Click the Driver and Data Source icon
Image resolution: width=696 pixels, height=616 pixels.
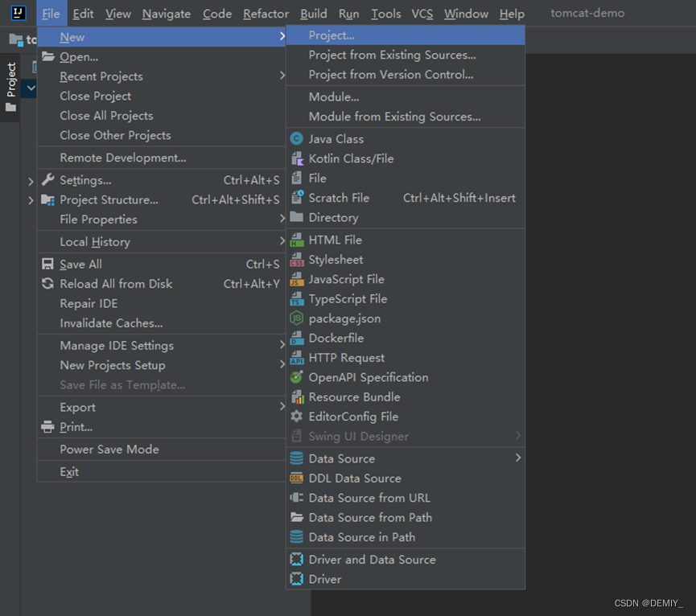click(297, 559)
